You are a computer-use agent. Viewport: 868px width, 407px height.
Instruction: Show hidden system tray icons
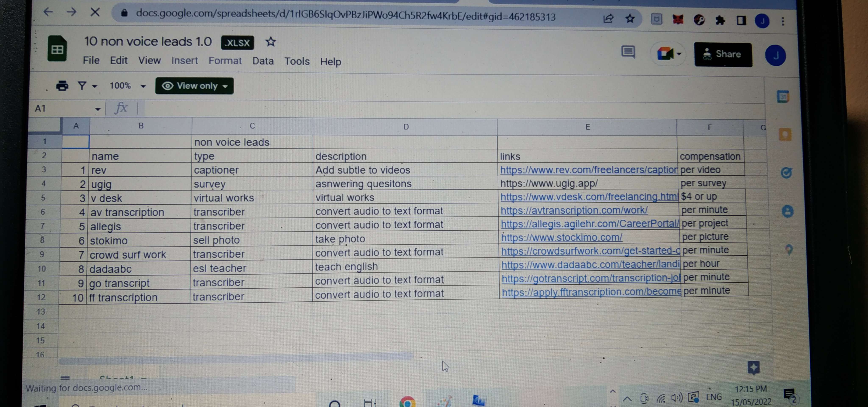coord(627,399)
